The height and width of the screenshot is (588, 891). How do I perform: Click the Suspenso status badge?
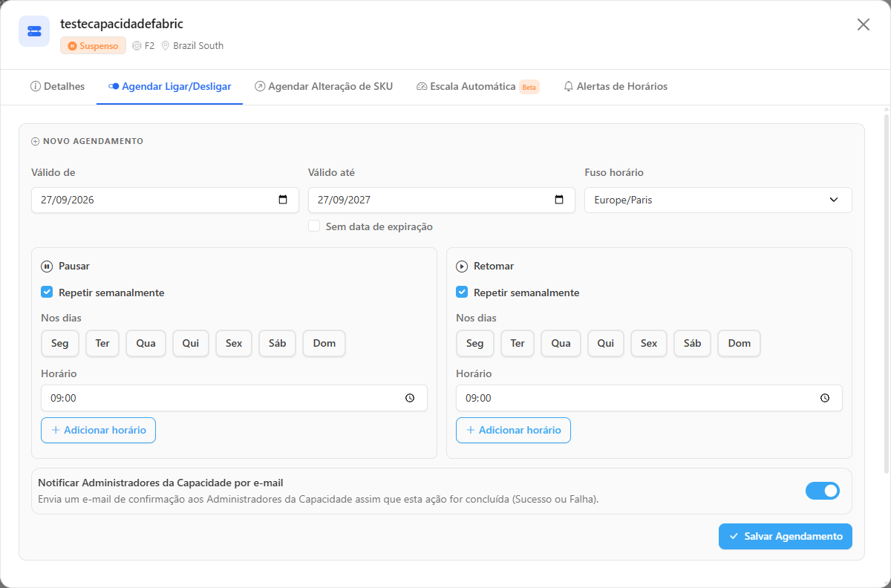(x=94, y=45)
